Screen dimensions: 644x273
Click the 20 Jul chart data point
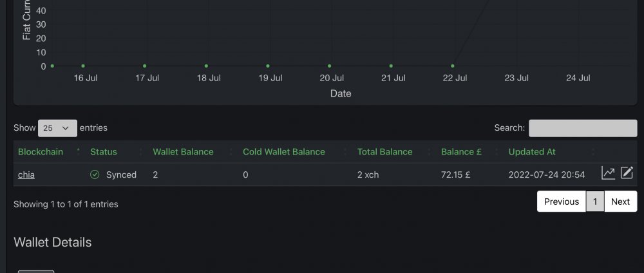tap(329, 66)
